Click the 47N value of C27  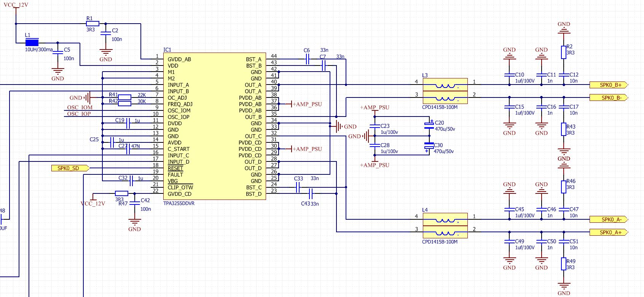(135, 146)
